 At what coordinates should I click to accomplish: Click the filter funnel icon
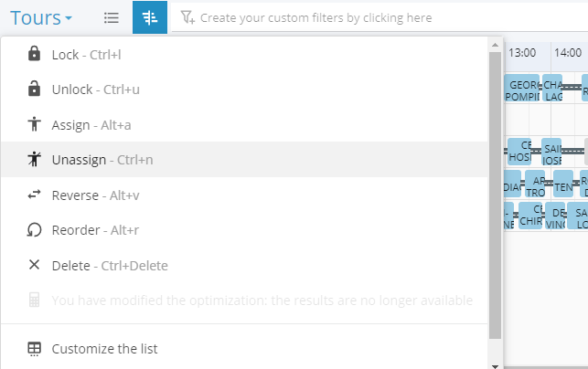click(187, 17)
